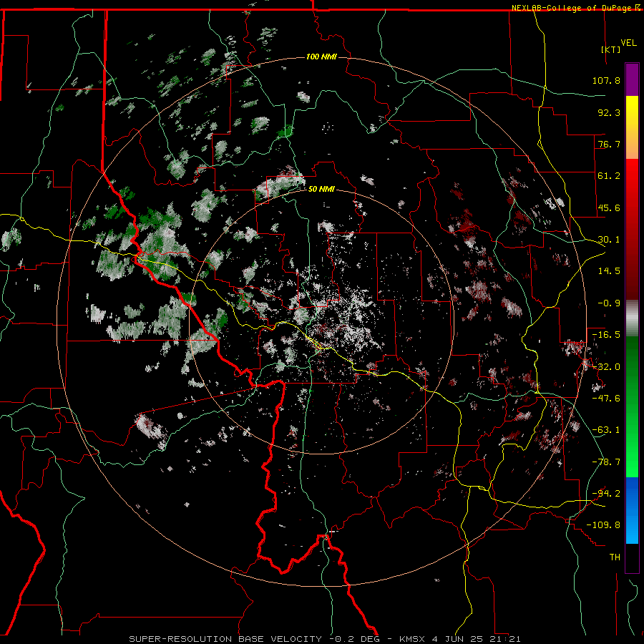Select the -16.5 legend value
This screenshot has width=644, height=644.
click(x=606, y=335)
